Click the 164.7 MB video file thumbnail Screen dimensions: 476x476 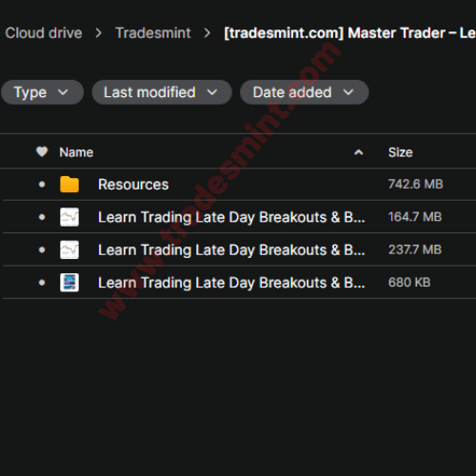pos(69,217)
